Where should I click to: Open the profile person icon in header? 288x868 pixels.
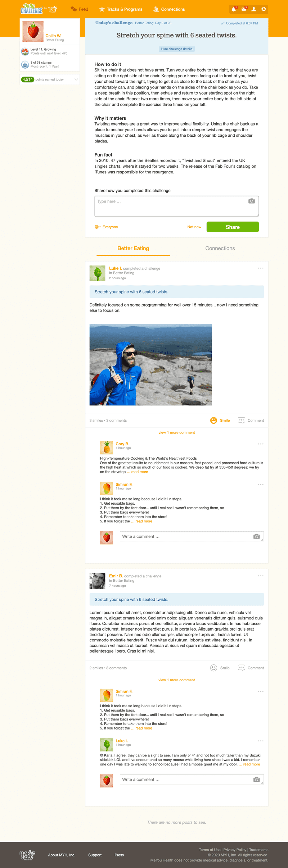pyautogui.click(x=254, y=9)
